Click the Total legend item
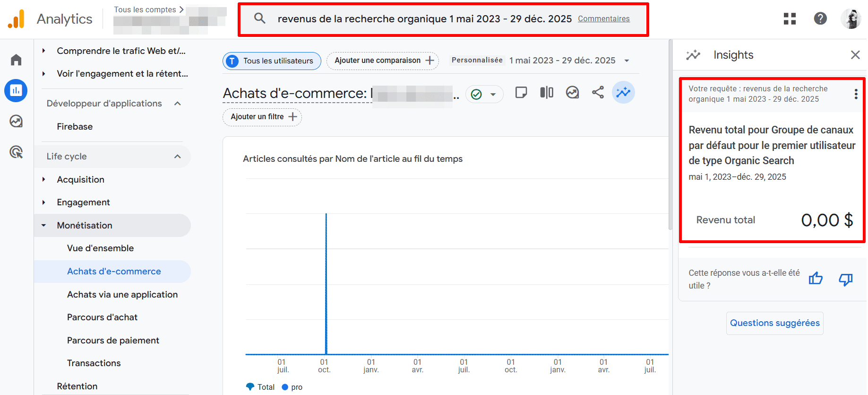Image resolution: width=868 pixels, height=395 pixels. (x=260, y=387)
